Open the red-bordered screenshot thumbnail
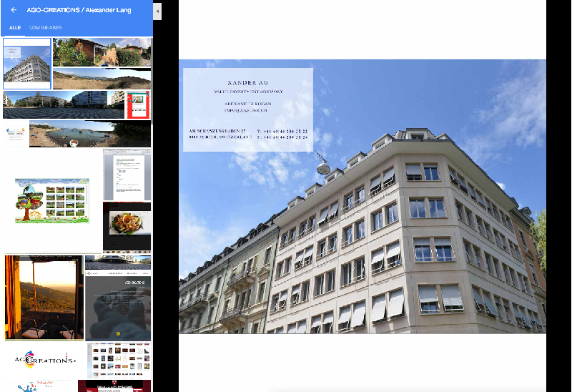Screen dimensions: 572x392 (139, 104)
